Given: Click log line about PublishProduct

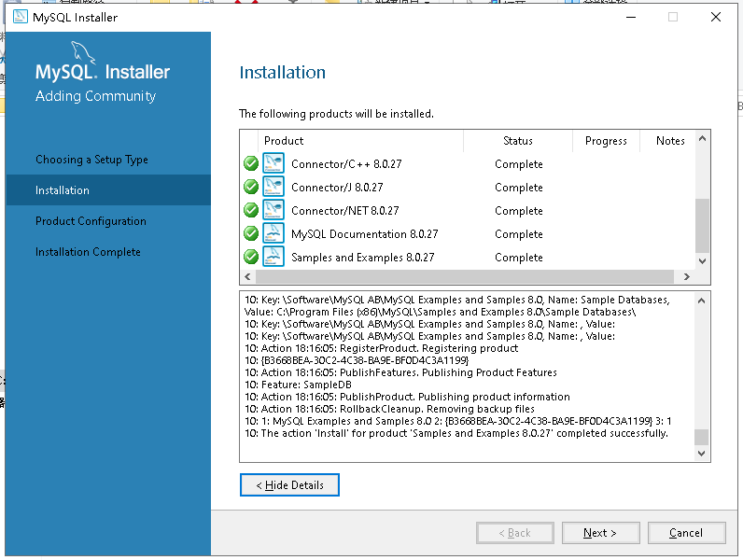Looking at the screenshot, I should 408,397.
